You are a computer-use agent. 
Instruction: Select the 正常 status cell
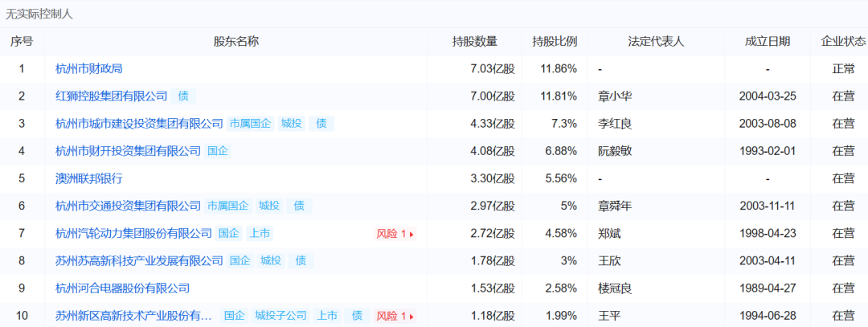(843, 69)
